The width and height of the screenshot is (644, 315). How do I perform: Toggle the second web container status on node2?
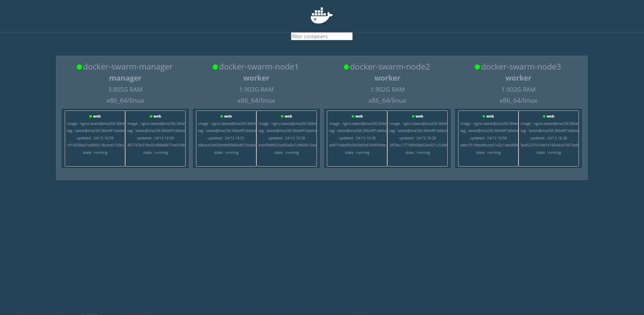pyautogui.click(x=412, y=116)
